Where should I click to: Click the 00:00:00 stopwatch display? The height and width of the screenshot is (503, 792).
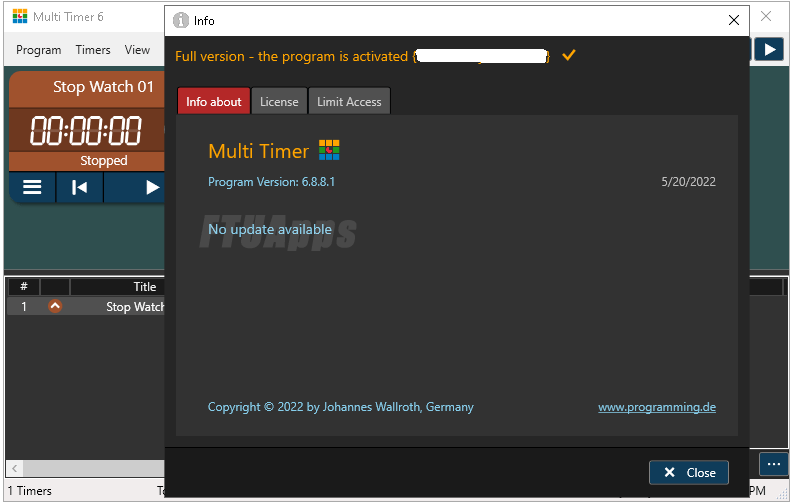(x=86, y=130)
